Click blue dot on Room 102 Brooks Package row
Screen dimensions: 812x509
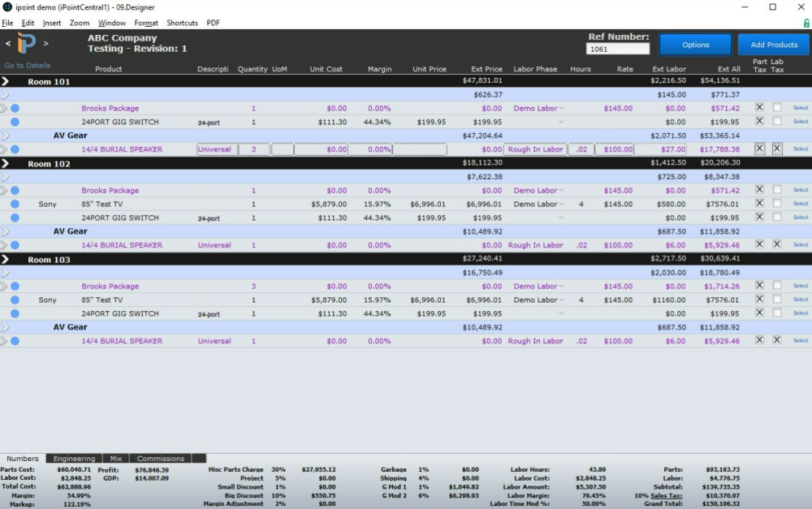click(15, 190)
